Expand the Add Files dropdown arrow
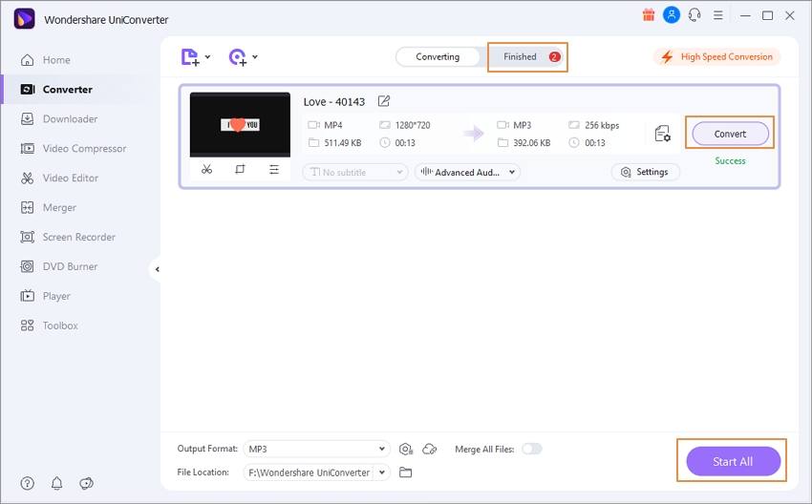812x504 pixels. [x=207, y=57]
